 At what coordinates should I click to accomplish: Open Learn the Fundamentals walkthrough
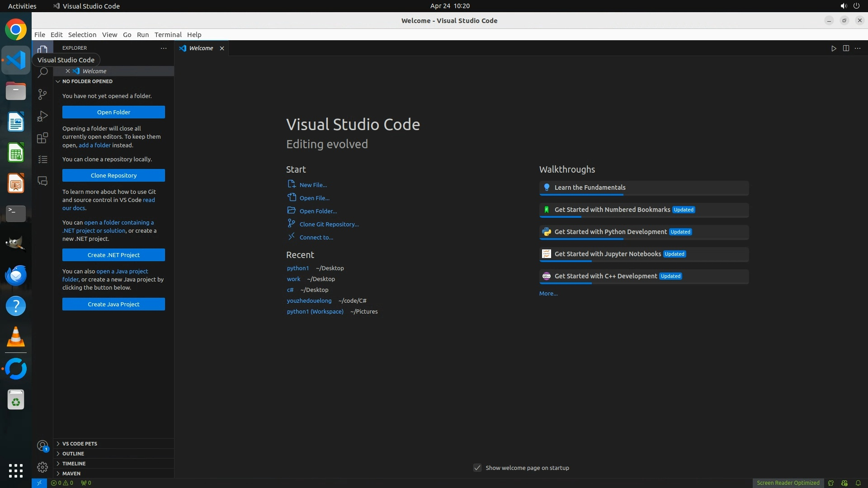(590, 188)
